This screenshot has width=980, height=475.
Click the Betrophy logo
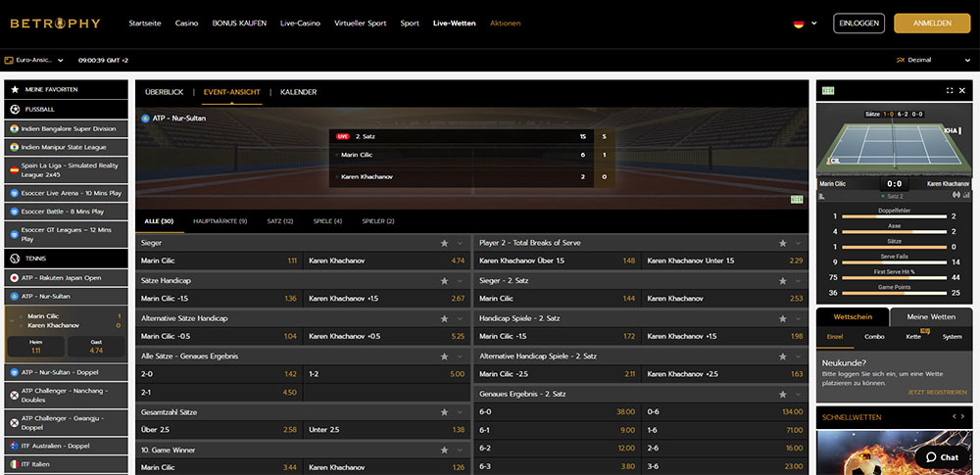(x=55, y=24)
